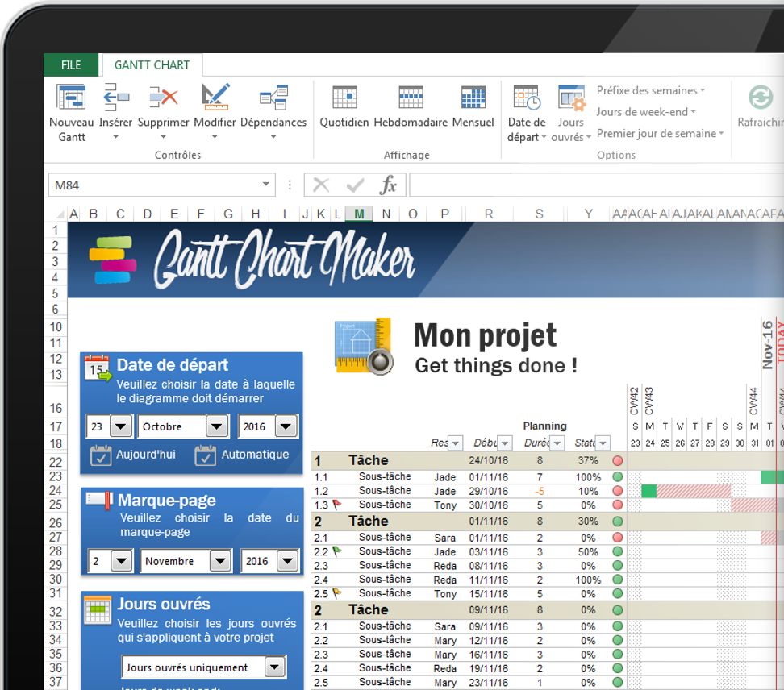Open the Novembre bookmark month dropdown
The height and width of the screenshot is (690, 784).
click(x=220, y=561)
